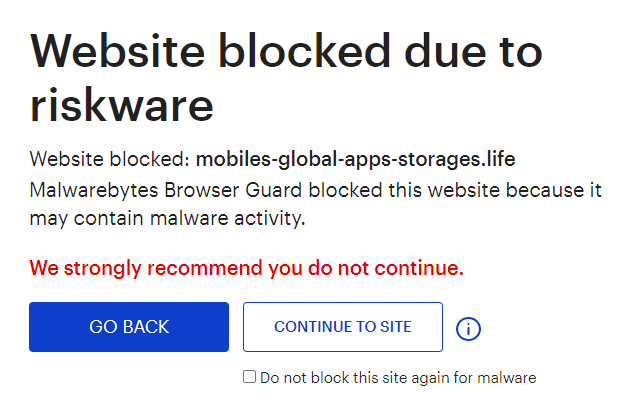Screen dimensions: 620x407
Task: Click the 'Website blocked due to riskware' heading
Action: click(286, 75)
